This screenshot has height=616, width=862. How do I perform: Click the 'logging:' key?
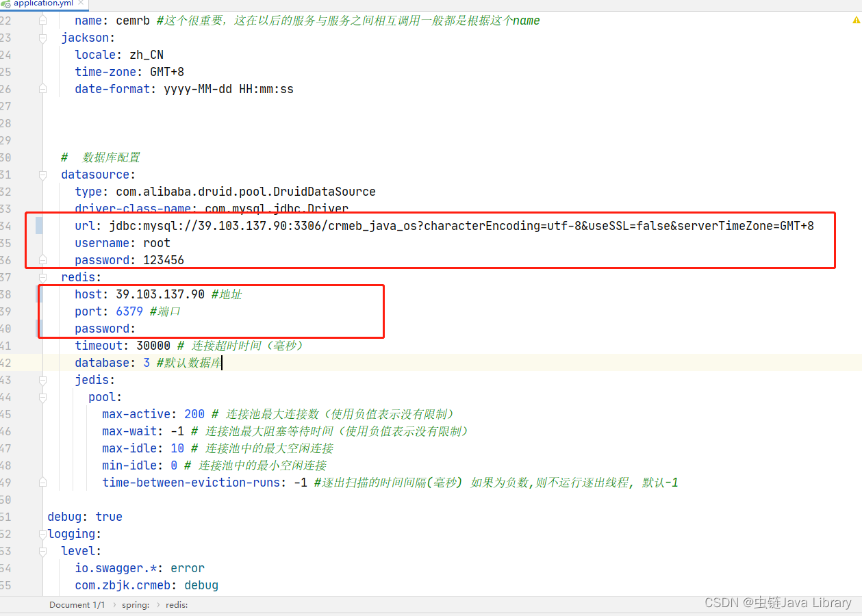75,534
